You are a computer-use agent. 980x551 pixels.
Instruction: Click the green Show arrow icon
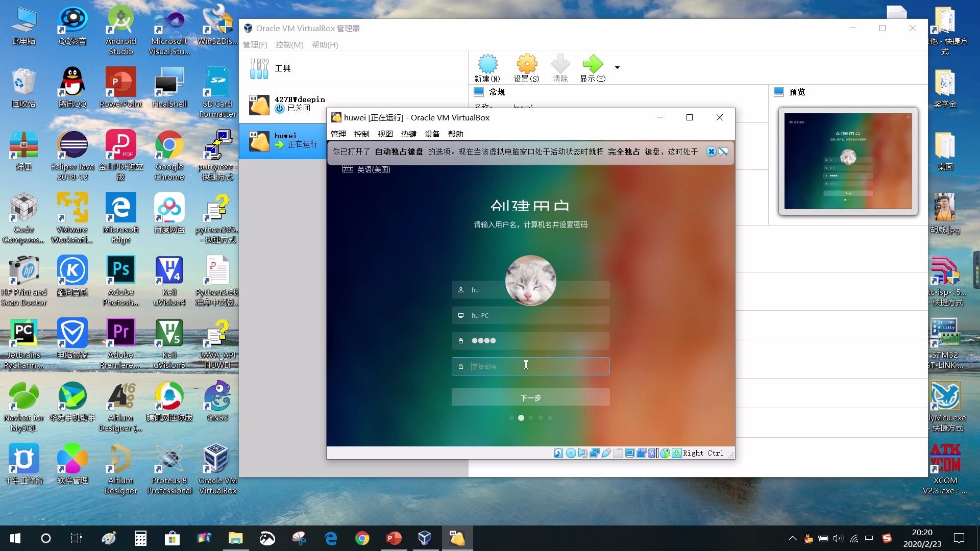(592, 67)
